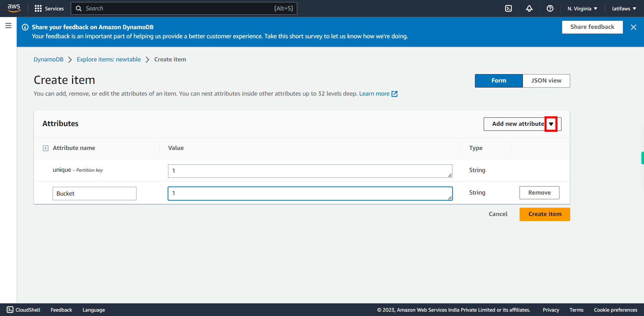Open the notifications bell
Screen dimensions: 644x316
529,8
